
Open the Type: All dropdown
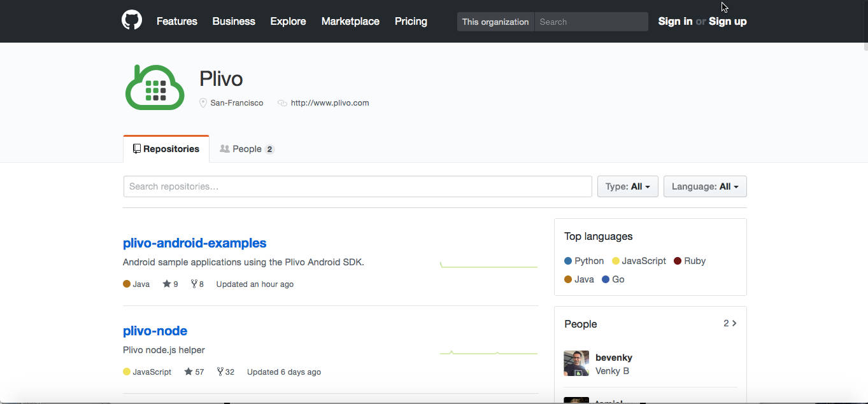point(627,186)
